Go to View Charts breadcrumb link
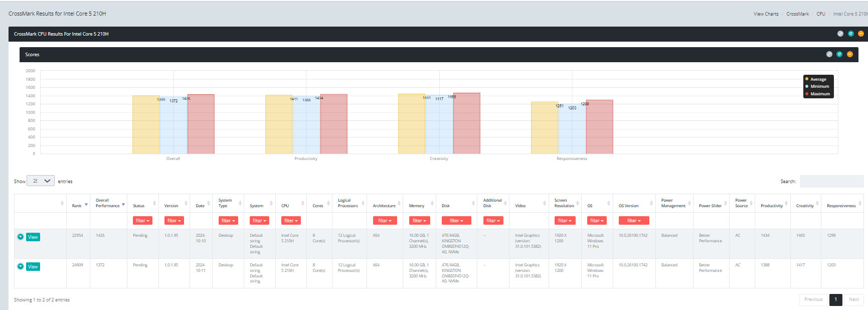The width and height of the screenshot is (868, 310). tap(766, 14)
